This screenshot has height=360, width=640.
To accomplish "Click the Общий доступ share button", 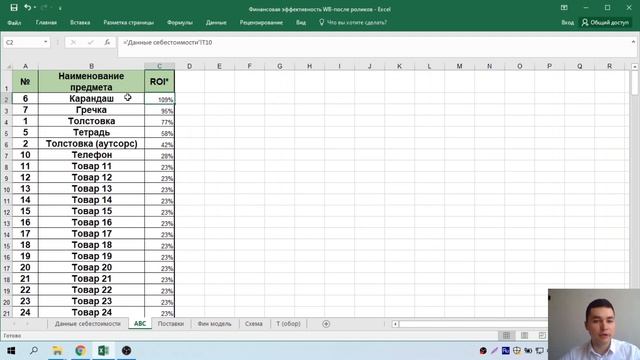I will 605,23.
